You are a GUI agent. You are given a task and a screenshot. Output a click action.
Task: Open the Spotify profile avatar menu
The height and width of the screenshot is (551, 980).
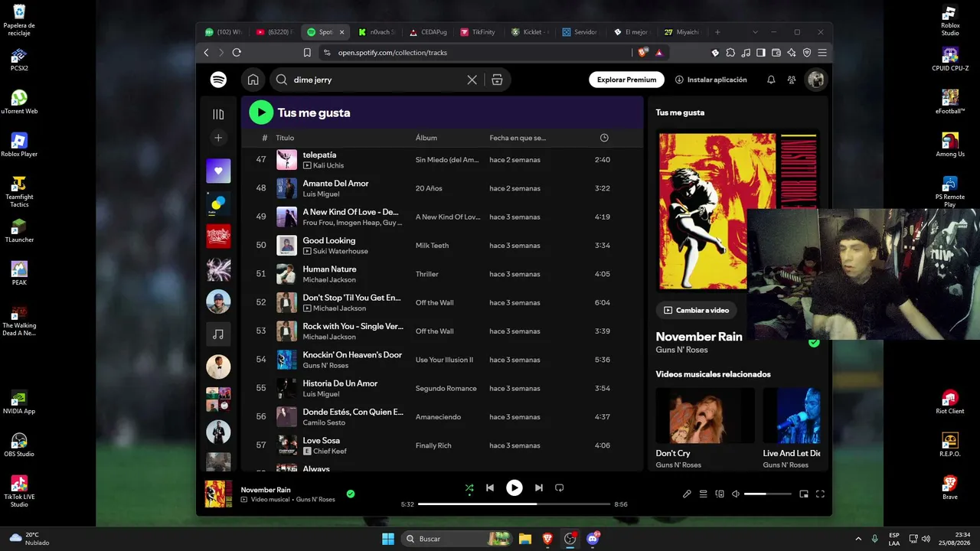pos(816,80)
